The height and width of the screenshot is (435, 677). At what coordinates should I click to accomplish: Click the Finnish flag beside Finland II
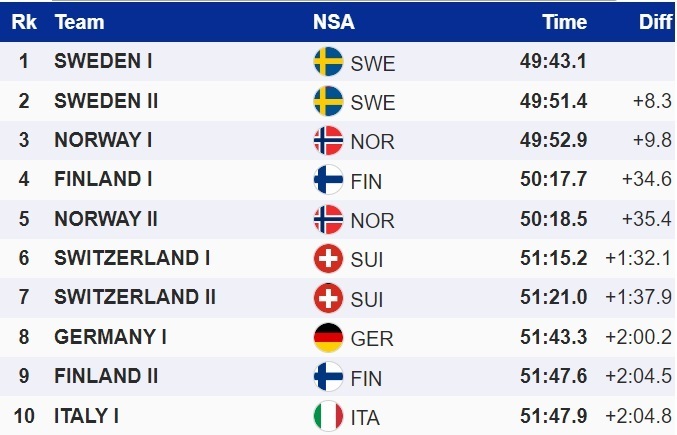pyautogui.click(x=329, y=377)
